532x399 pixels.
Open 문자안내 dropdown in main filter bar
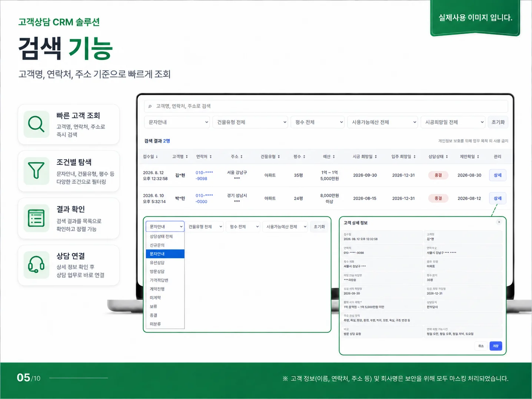[x=177, y=122]
